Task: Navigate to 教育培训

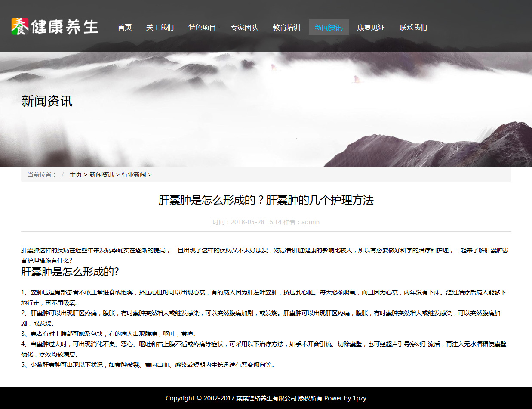Action: tap(286, 28)
